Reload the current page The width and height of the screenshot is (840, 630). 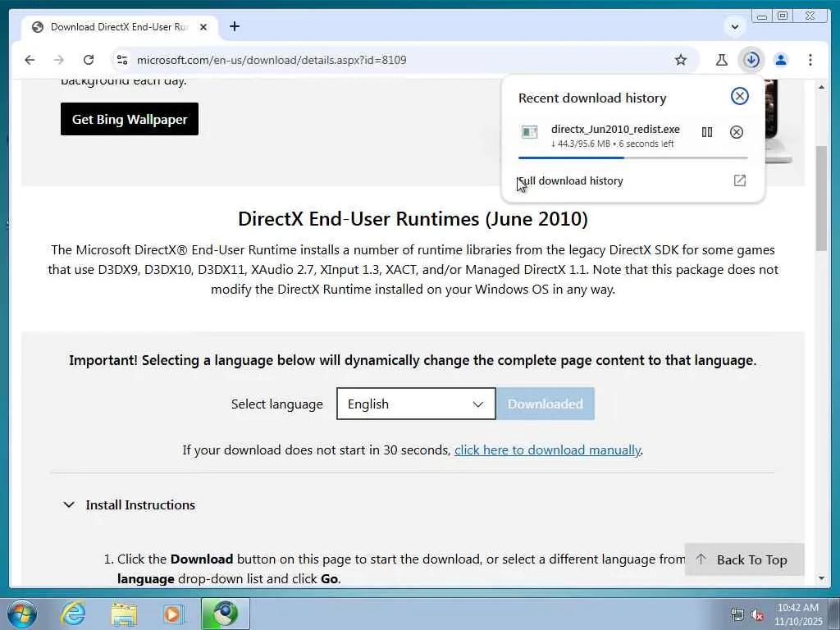[89, 60]
